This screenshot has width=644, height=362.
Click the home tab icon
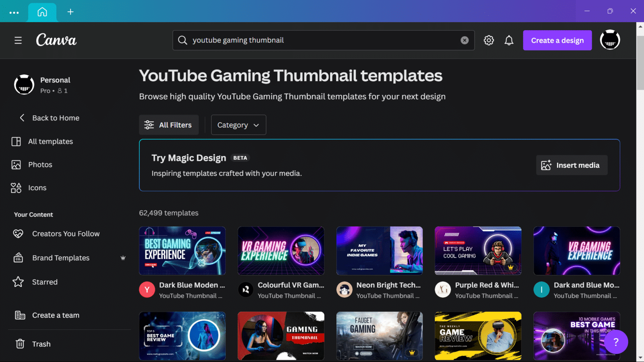coord(42,12)
